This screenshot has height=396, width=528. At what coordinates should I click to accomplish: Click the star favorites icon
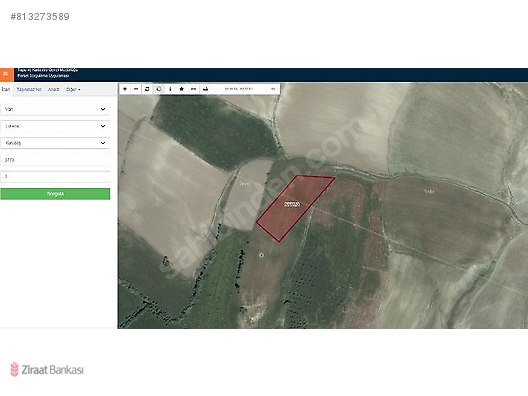pos(182,89)
